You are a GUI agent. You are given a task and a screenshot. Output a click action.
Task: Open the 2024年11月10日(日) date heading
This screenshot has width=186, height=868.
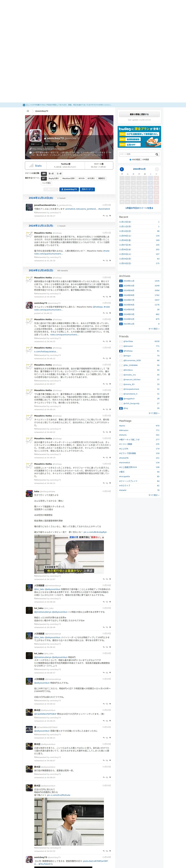click(x=41, y=271)
